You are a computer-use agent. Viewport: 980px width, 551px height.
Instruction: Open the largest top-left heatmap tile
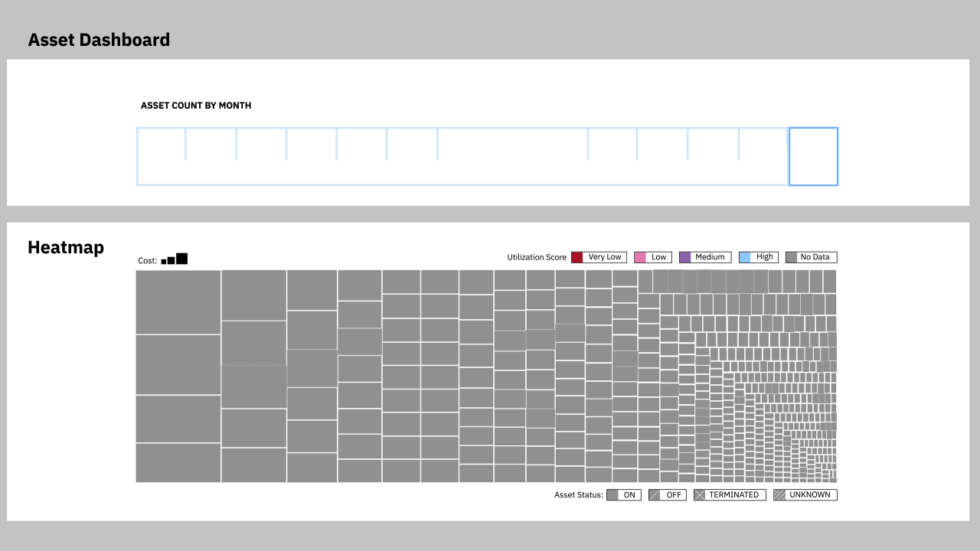coord(178,302)
